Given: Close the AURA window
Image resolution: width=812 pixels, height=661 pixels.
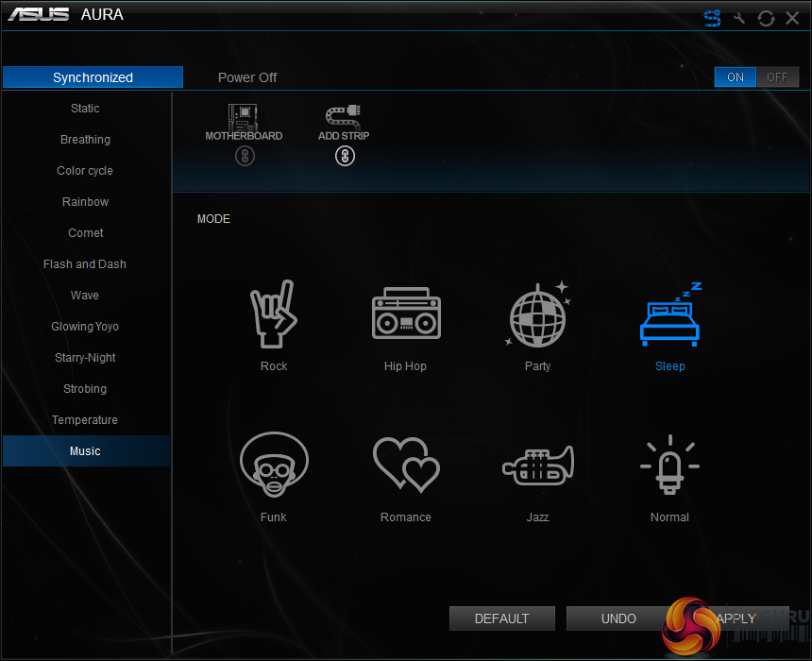Looking at the screenshot, I should [792, 19].
